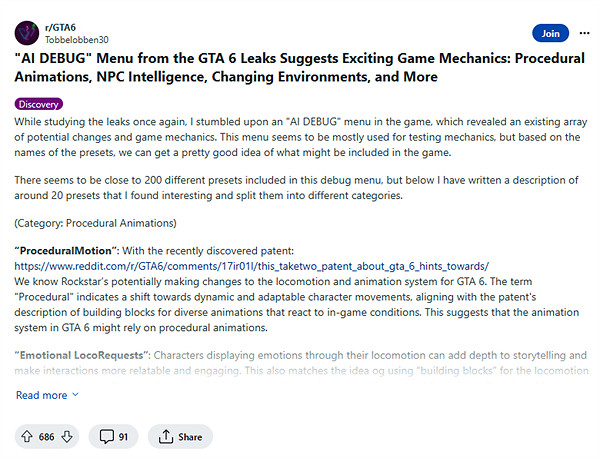Click the Read more text
600x458 pixels.
tap(41, 395)
